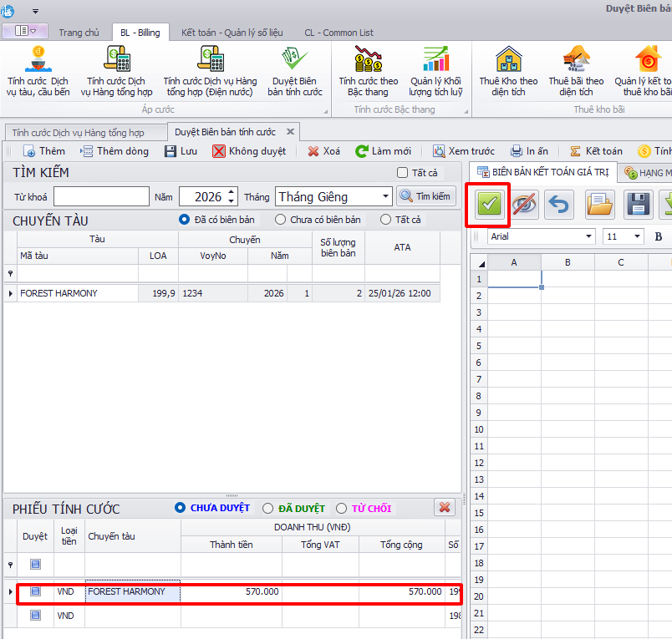Tick Duyệt checkbox for FOREST HARMONY row
This screenshot has width=672, height=639.
(x=35, y=591)
